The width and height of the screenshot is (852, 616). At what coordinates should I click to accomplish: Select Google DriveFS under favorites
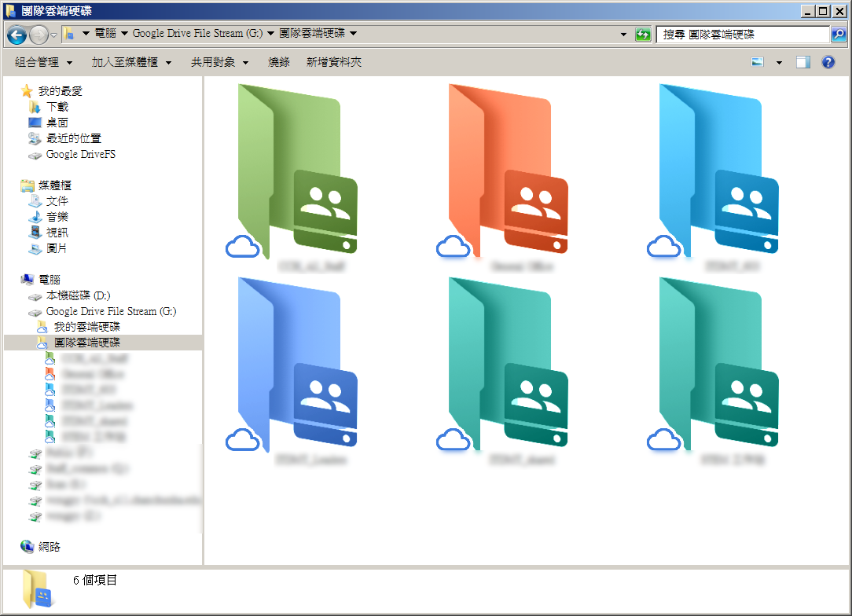(80, 154)
